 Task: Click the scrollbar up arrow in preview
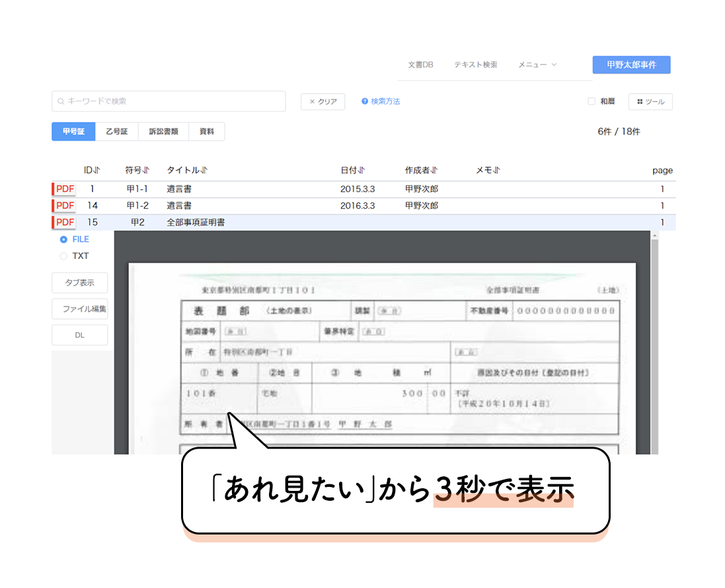(655, 236)
